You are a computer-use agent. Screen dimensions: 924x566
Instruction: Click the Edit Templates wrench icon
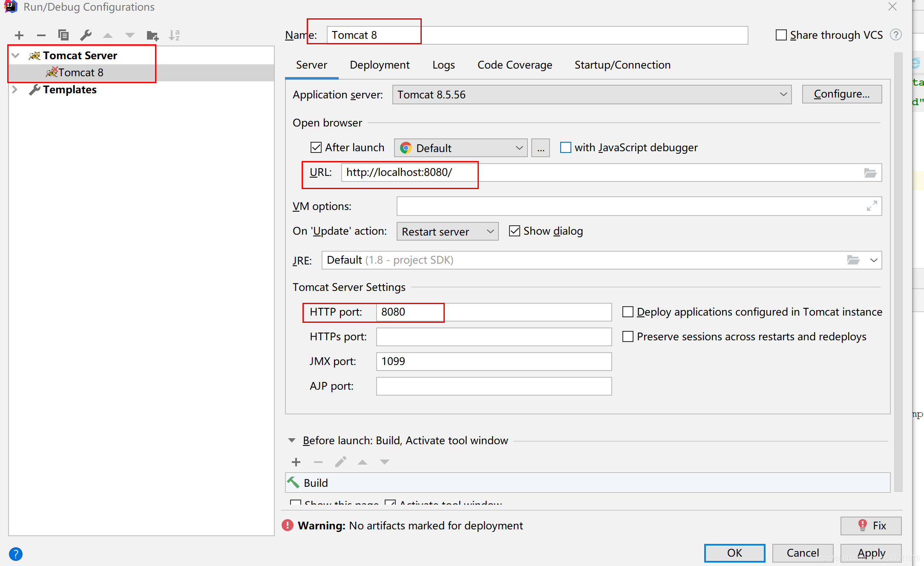pyautogui.click(x=86, y=35)
